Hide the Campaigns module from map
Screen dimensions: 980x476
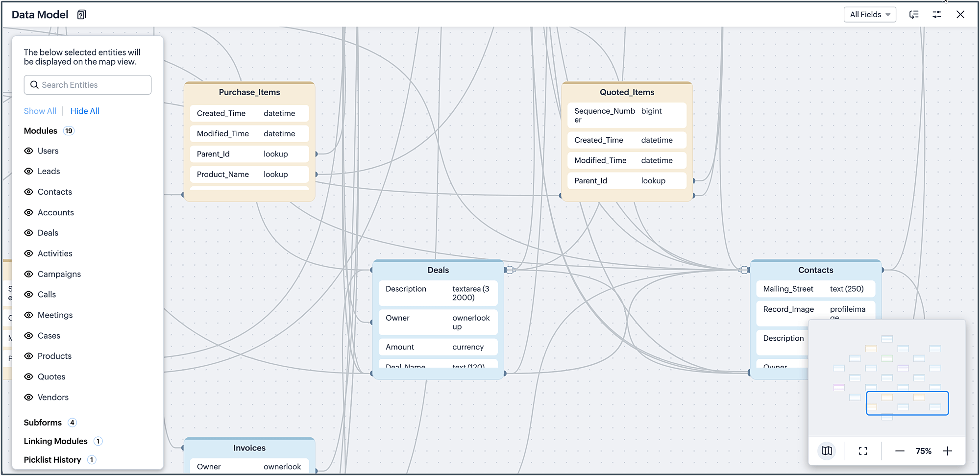(29, 274)
